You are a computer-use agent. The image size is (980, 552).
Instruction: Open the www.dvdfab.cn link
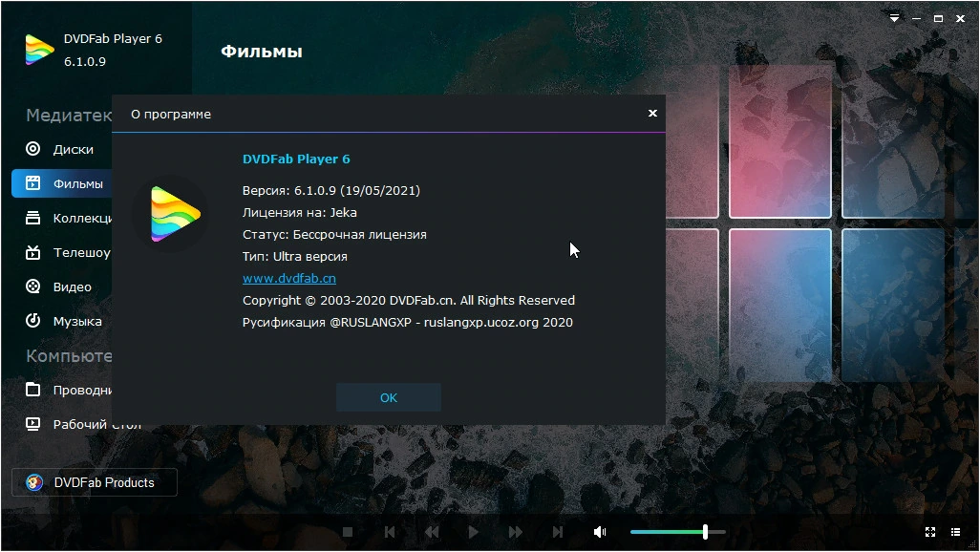point(289,278)
